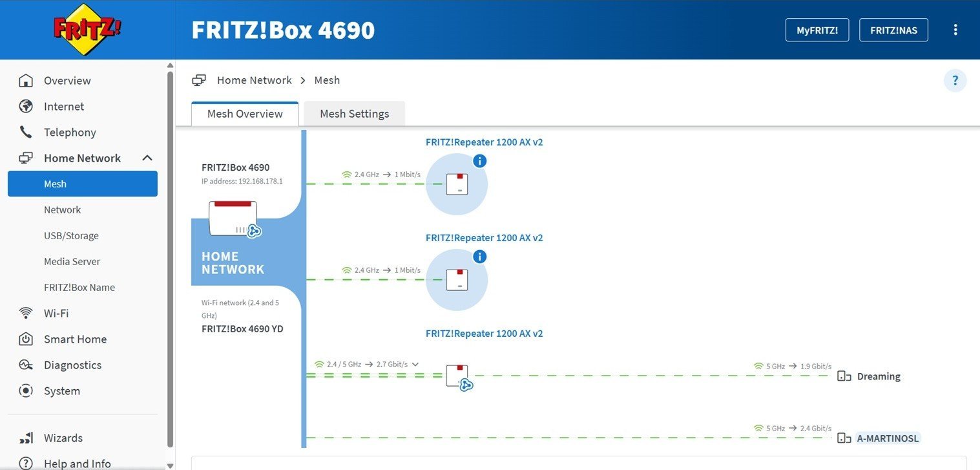Click the IP address 192.168.178.1 text
The image size is (980, 470).
click(x=242, y=181)
